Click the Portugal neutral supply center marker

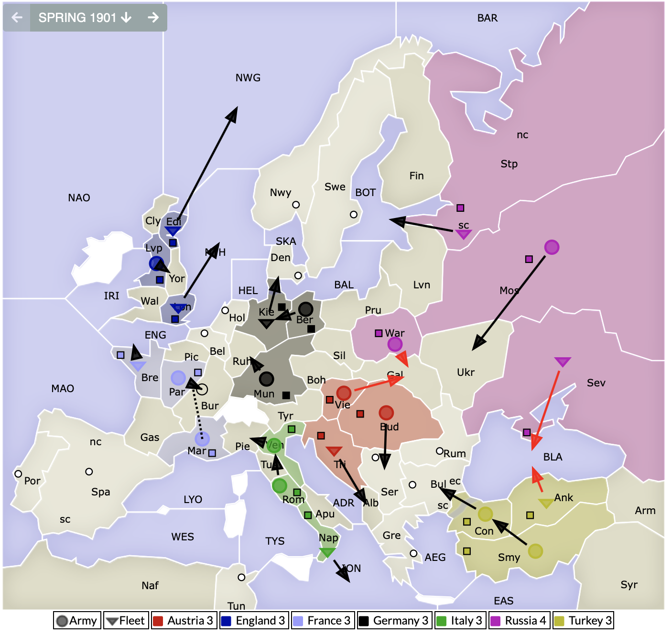(x=18, y=473)
